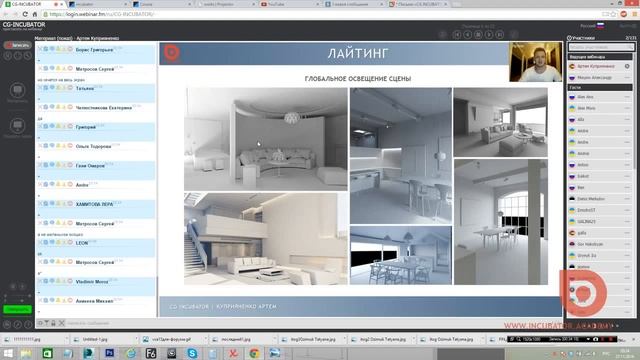
Task: Click the lock icon in chat bottom toolbar
Action: pyautogui.click(x=53, y=323)
